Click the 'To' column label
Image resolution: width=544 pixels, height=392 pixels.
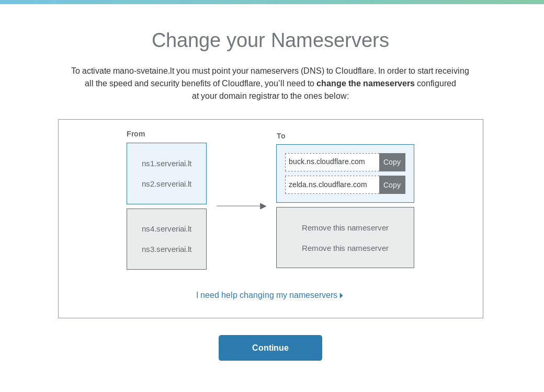281,136
